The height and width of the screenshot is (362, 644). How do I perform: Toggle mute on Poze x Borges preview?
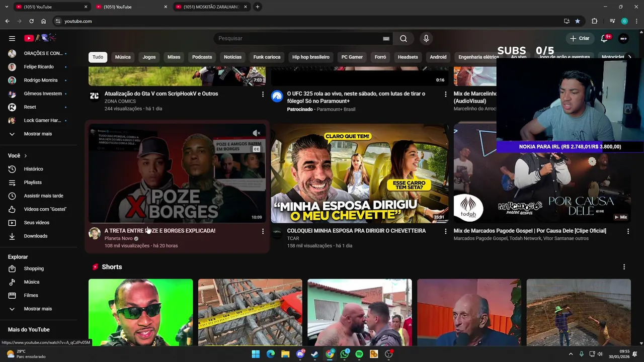[257, 133]
